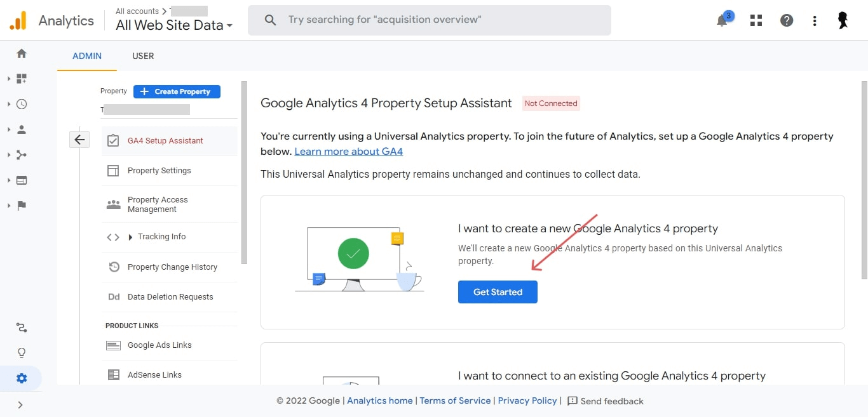The width and height of the screenshot is (868, 417).
Task: Click the property column vertical scrollbar
Action: point(244,173)
